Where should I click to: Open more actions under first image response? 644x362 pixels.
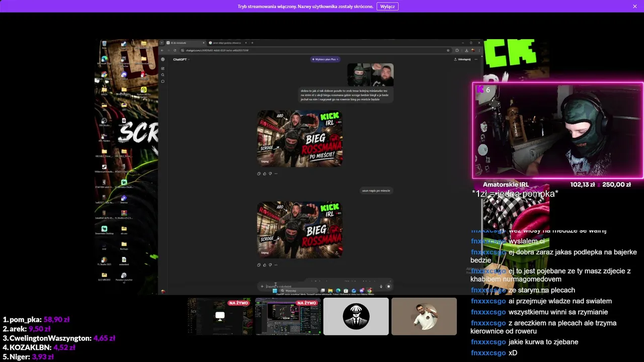tap(276, 173)
